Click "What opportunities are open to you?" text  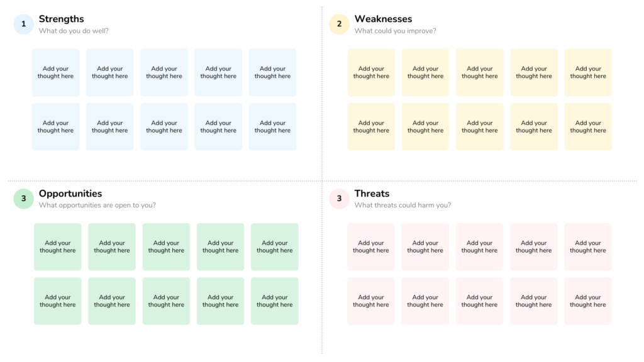pos(97,206)
